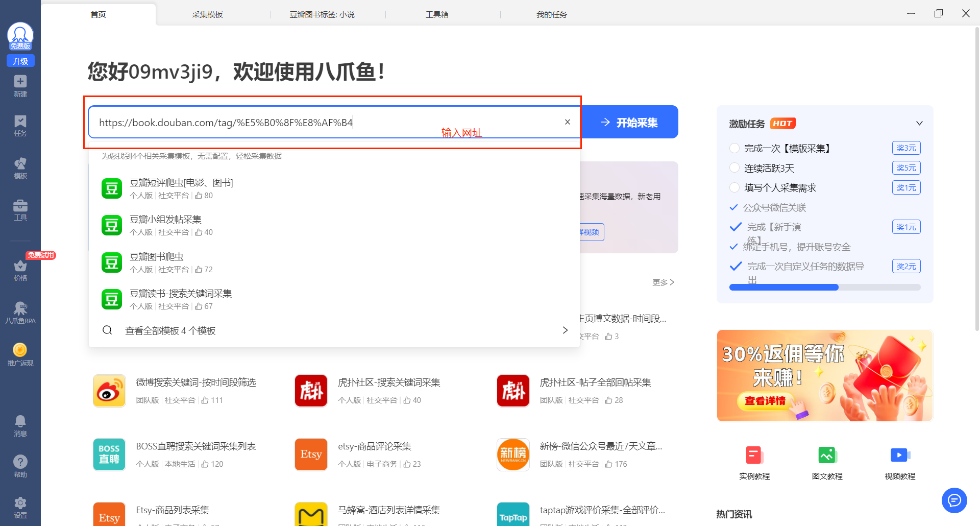This screenshot has width=980, height=526.
Task: Click the 绑定手机号 task checkmark
Action: 734,247
